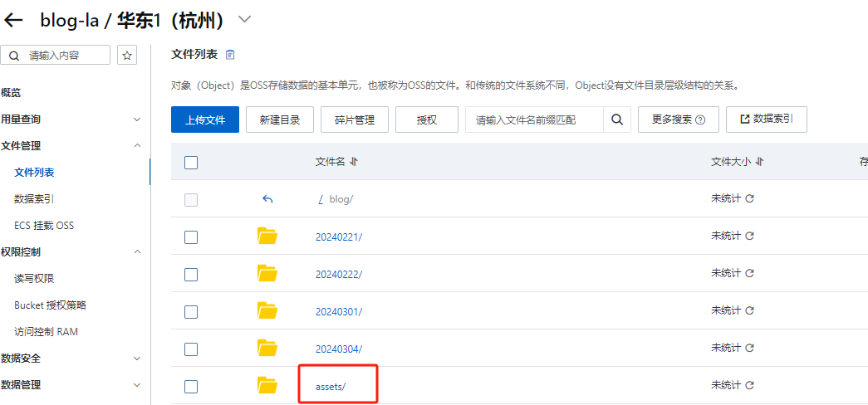868x405 pixels.
Task: Click the return-to-parent arrow icon
Action: click(267, 198)
